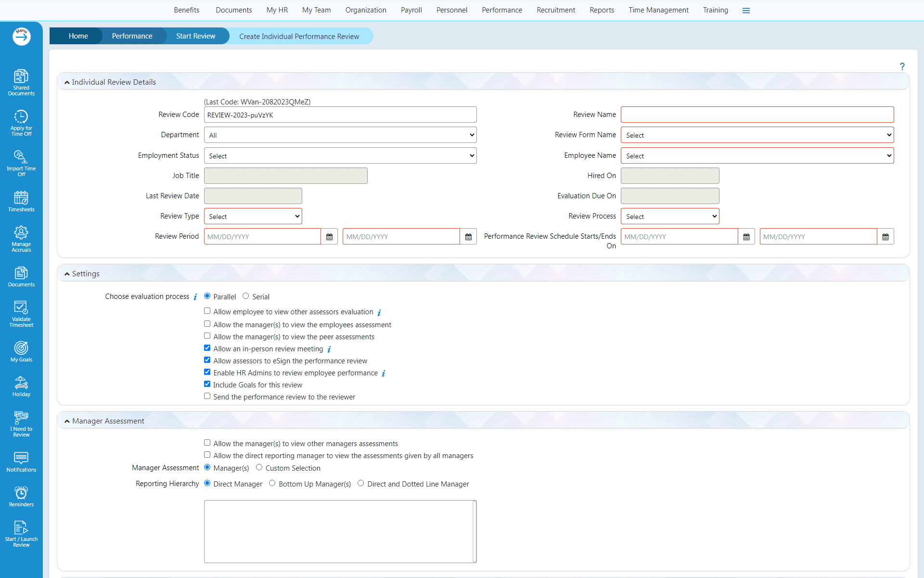
Task: Choose the Custom Selection manager assessment option
Action: coord(259,467)
